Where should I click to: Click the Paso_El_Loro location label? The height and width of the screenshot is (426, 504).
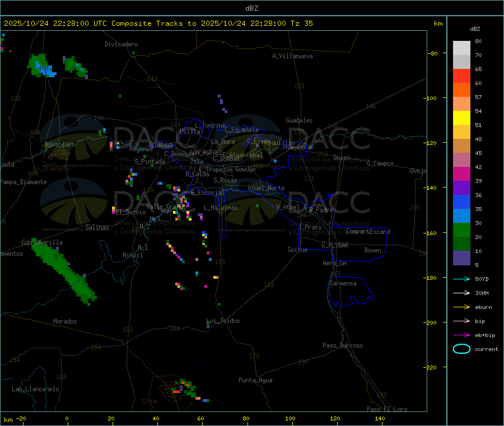coord(387,409)
